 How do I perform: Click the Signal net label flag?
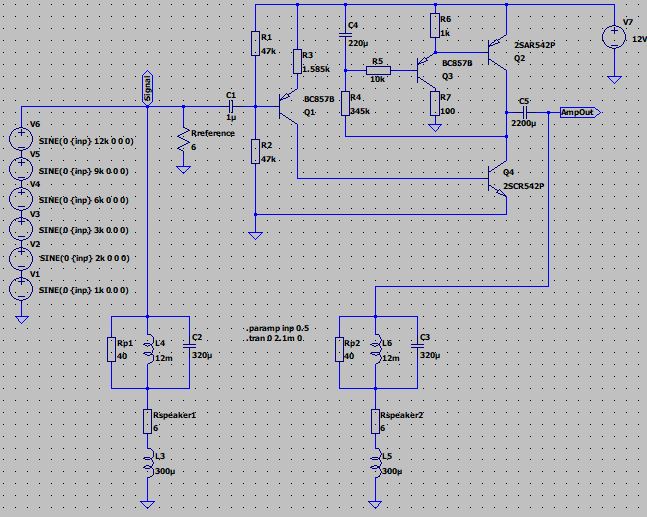tap(147, 88)
